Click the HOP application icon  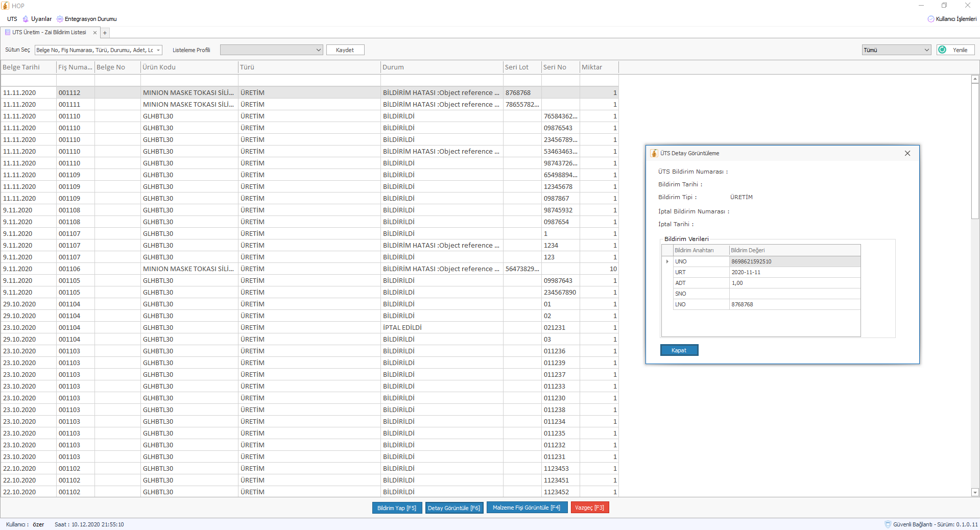pyautogui.click(x=5, y=6)
